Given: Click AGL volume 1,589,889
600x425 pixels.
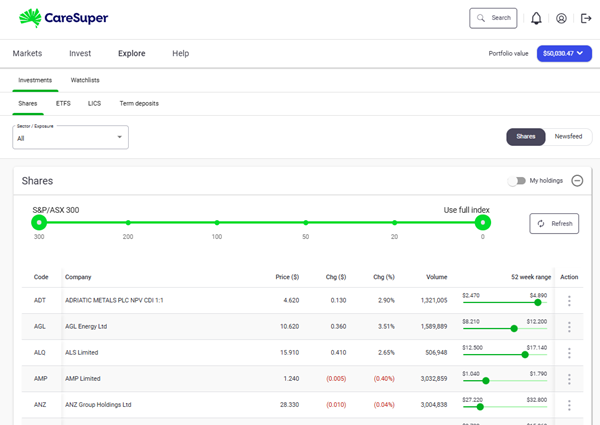Looking at the screenshot, I should point(434,326).
